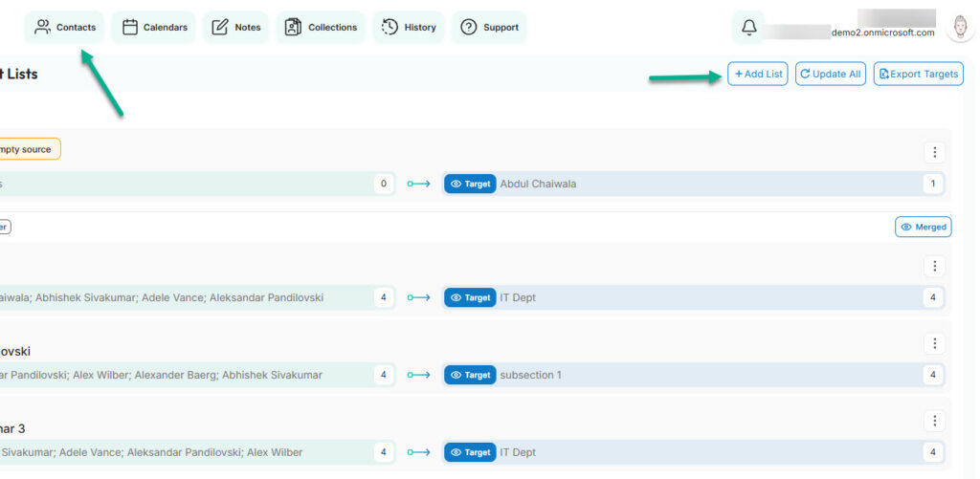Open options menu for Abdul Chaiwala row
980x479 pixels.
[x=934, y=152]
